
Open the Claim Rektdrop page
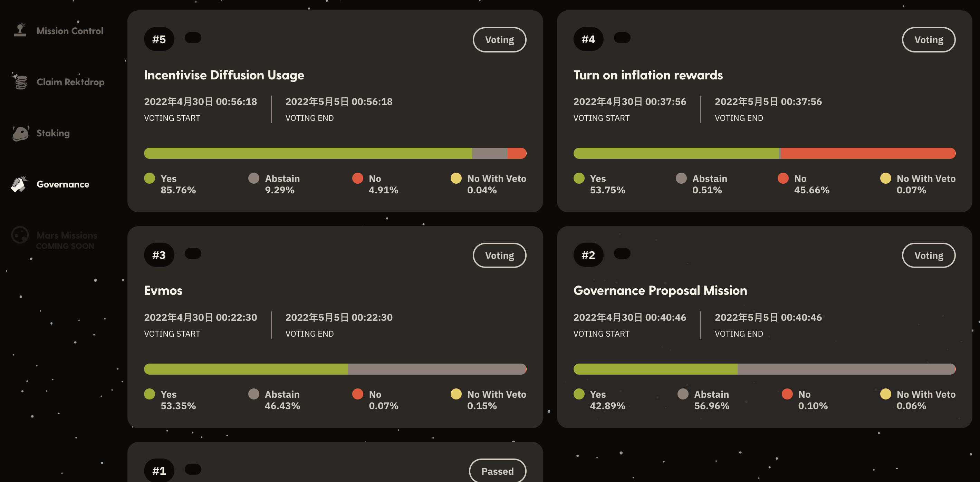pyautogui.click(x=70, y=82)
